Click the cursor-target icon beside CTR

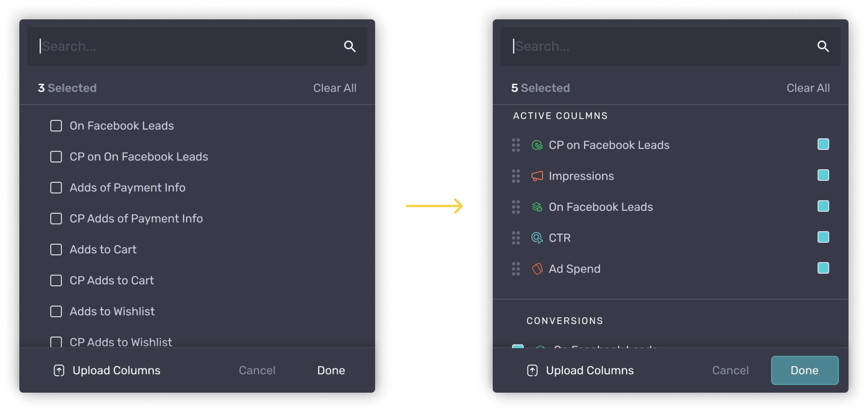tap(537, 238)
